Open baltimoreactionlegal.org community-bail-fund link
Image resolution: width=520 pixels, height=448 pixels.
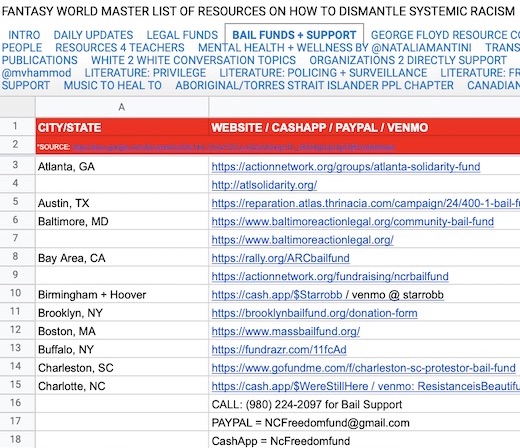pos(352,222)
